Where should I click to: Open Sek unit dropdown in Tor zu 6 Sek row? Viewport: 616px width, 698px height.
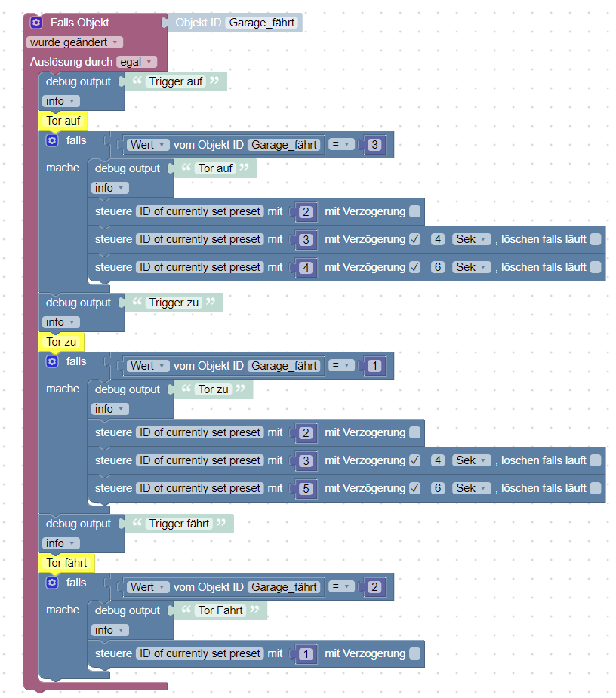[x=472, y=488]
